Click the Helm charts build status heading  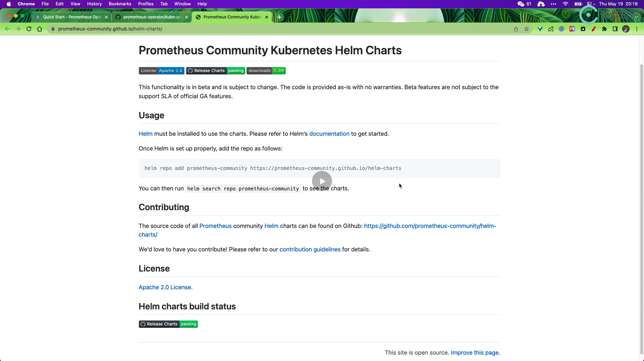point(187,306)
